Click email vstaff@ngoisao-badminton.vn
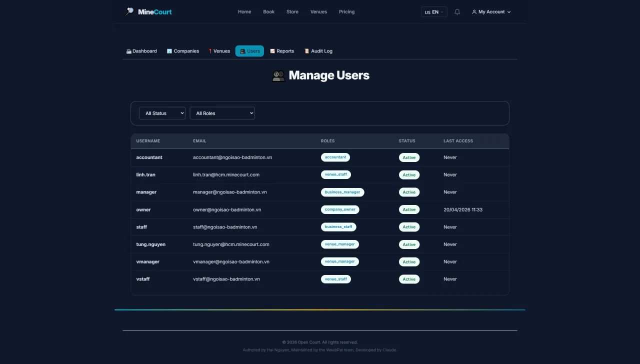 [x=226, y=279]
